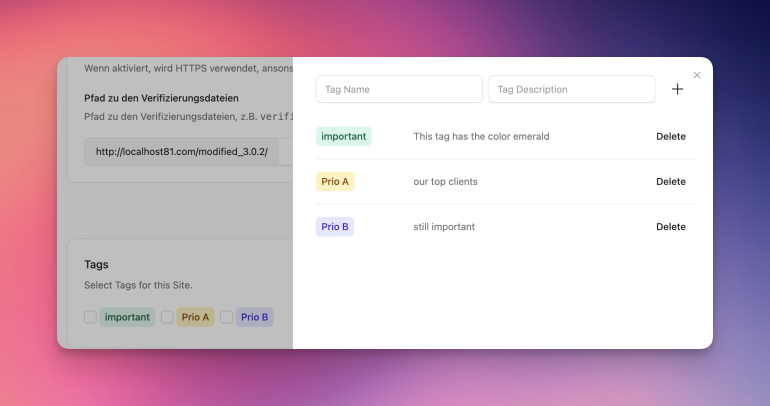Check the 'Prio B' tag checkbox
The height and width of the screenshot is (406, 770).
coord(226,317)
